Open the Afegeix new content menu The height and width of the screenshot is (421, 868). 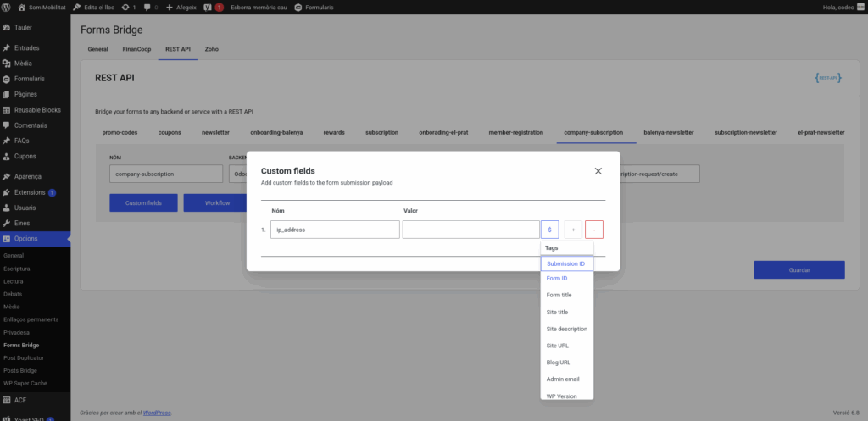(x=181, y=7)
